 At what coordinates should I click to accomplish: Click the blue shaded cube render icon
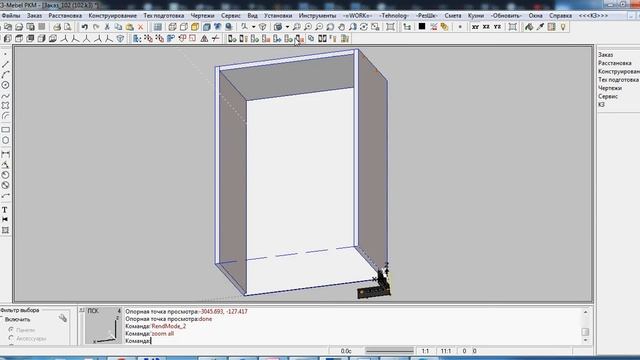point(207,27)
